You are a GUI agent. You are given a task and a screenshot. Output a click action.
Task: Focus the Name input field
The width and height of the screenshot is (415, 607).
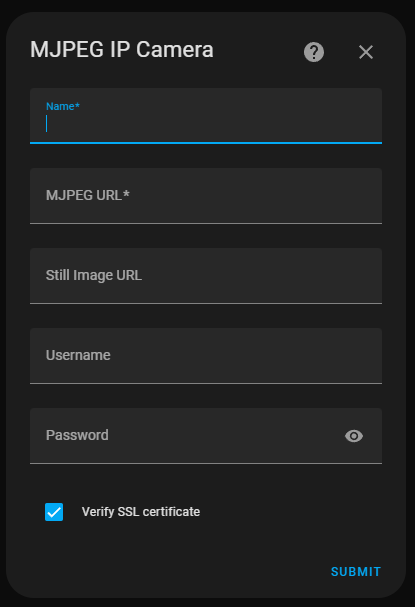pyautogui.click(x=206, y=116)
